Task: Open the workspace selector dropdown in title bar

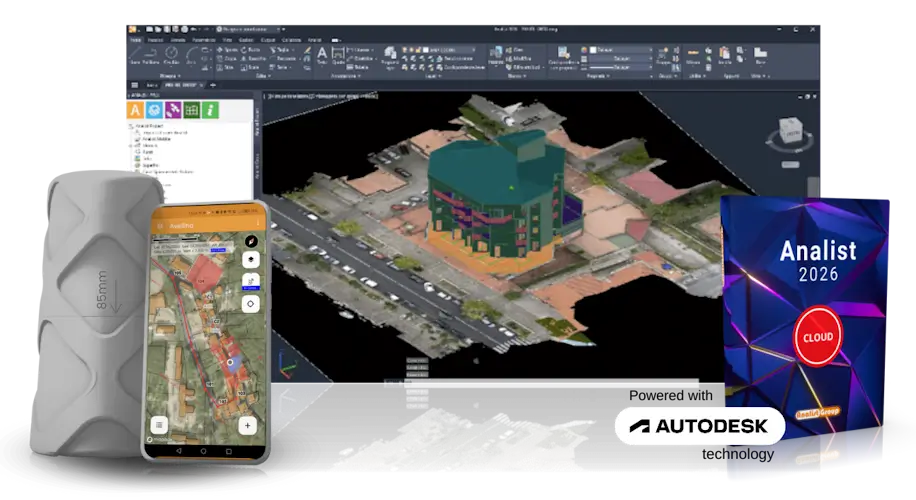Action: click(x=250, y=29)
